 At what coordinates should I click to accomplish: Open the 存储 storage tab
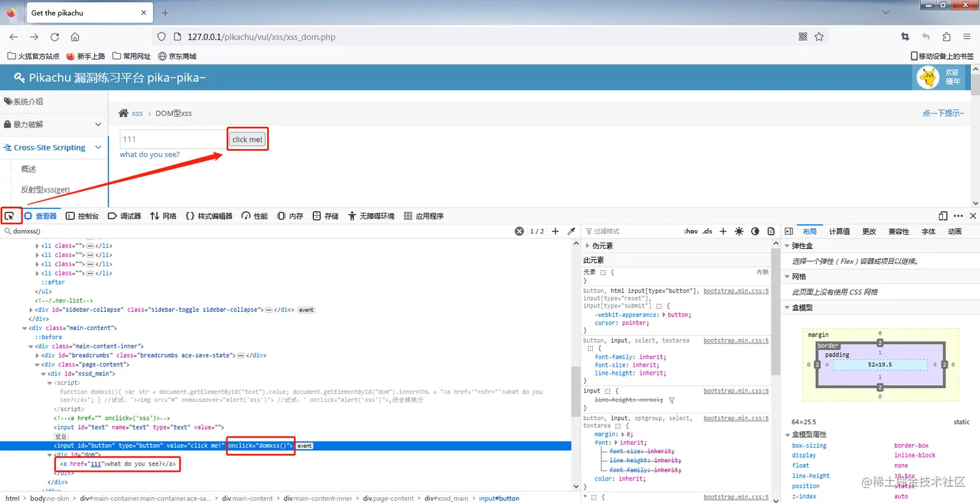[325, 216]
